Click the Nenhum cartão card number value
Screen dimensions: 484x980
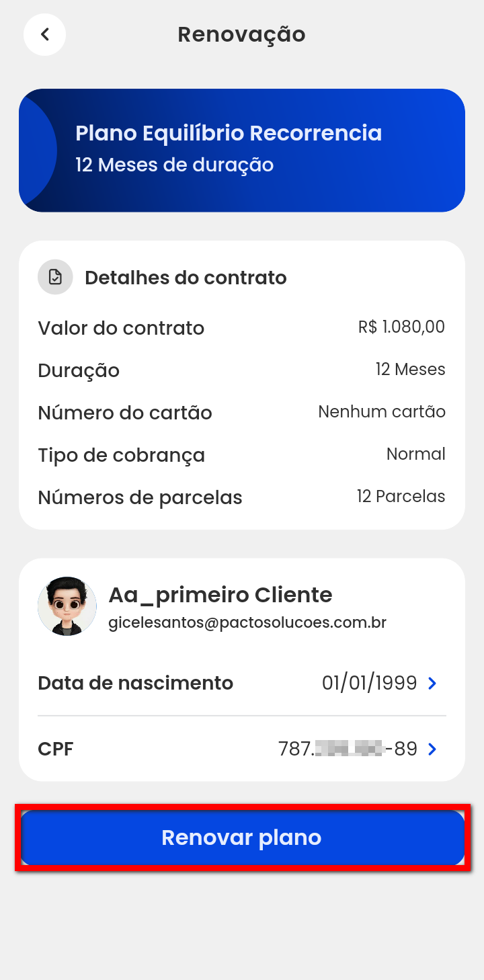pos(381,411)
